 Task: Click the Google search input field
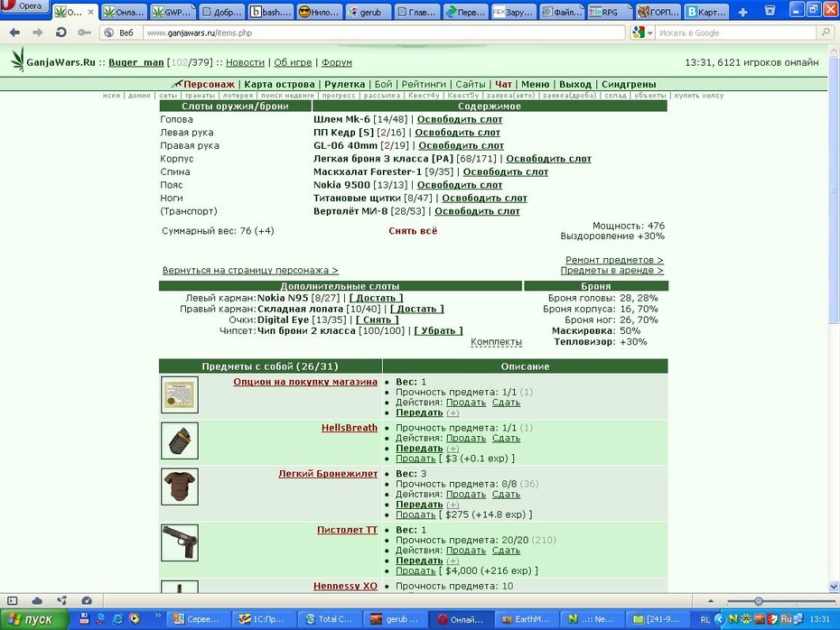[737, 32]
